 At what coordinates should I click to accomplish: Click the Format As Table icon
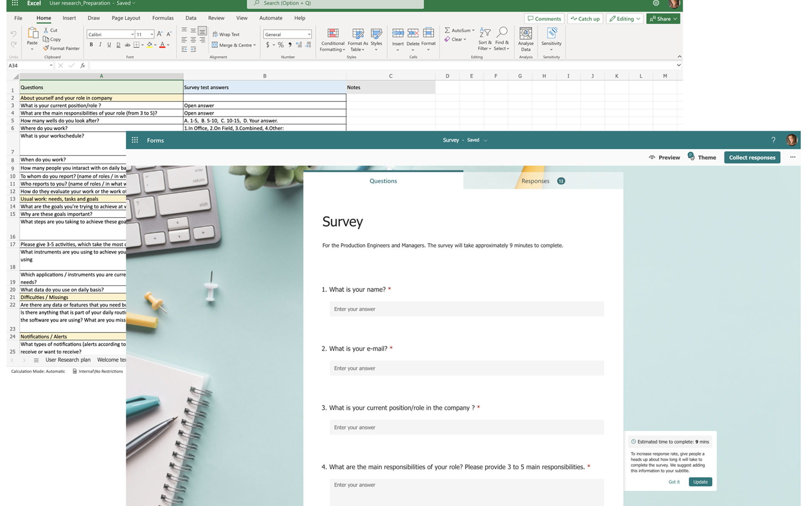click(x=358, y=33)
